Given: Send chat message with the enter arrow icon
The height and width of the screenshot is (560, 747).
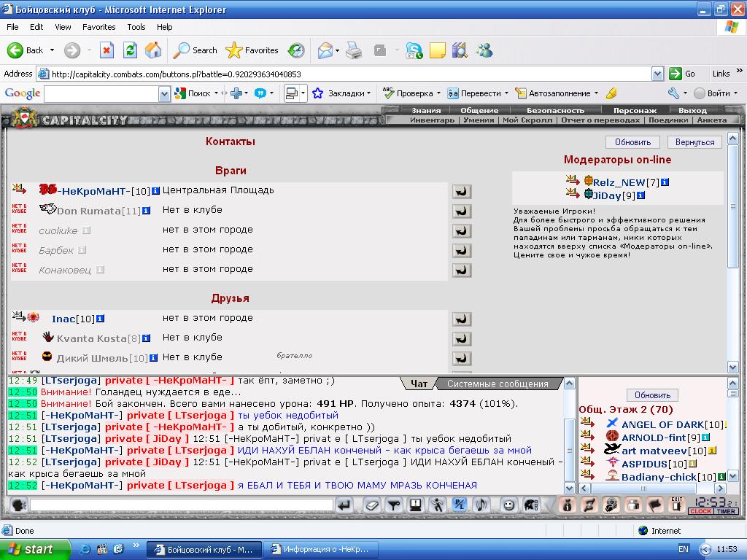Looking at the screenshot, I should tap(344, 505).
